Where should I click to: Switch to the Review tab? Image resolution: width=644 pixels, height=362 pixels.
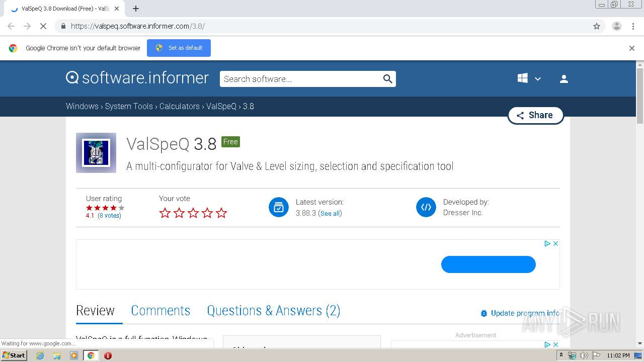tap(96, 311)
